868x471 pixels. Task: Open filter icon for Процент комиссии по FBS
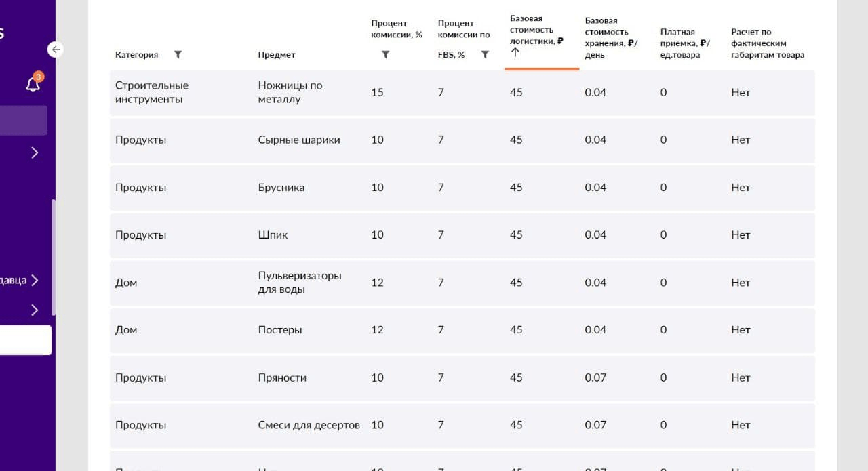pos(485,54)
